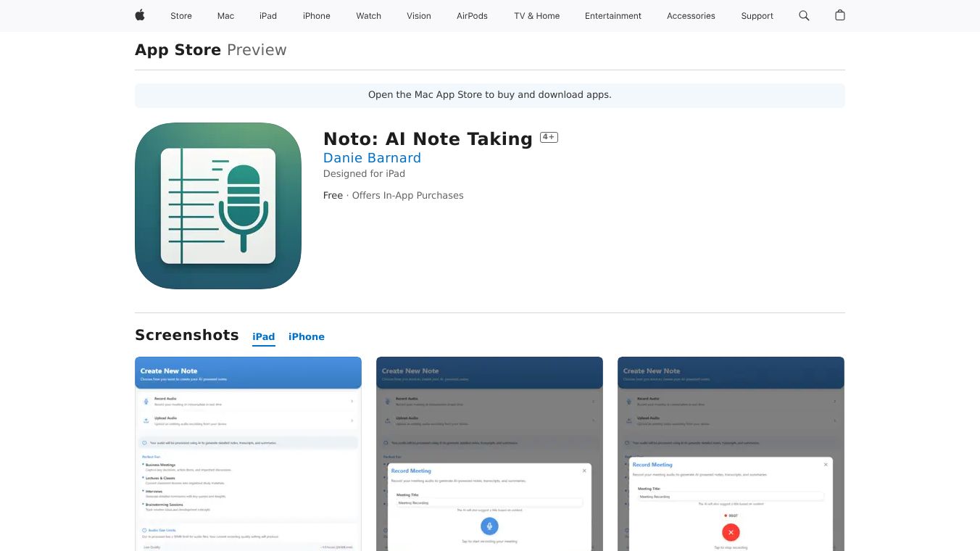Viewport: 980px width, 551px height.
Task: Click the 'Preview' text beside App Store
Action: click(257, 50)
